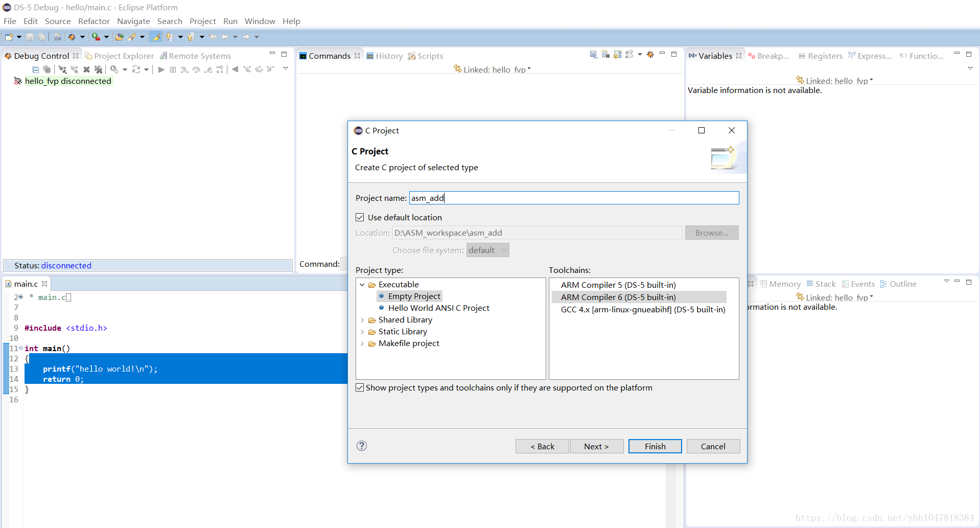The image size is (980, 528).
Task: Expand the Static Library project type
Action: tap(362, 332)
